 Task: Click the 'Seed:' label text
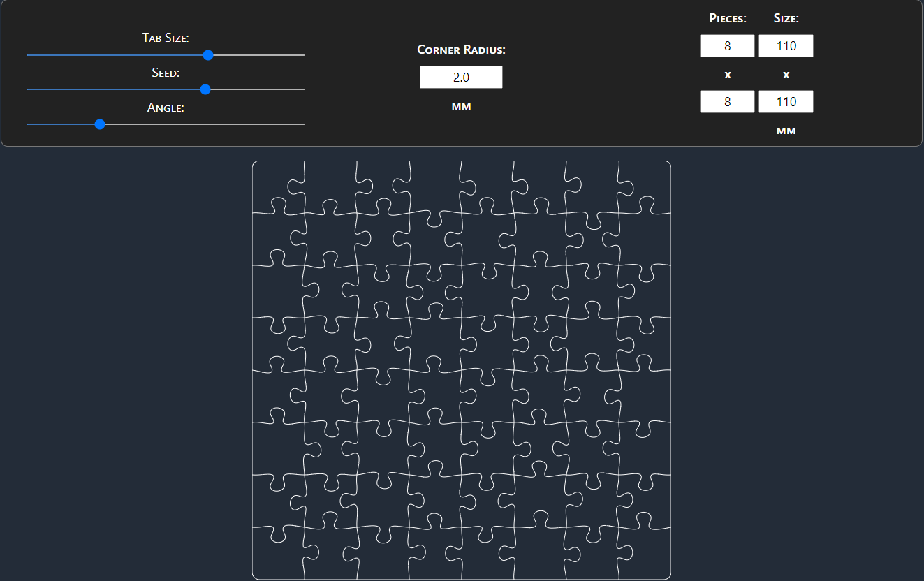click(x=166, y=73)
